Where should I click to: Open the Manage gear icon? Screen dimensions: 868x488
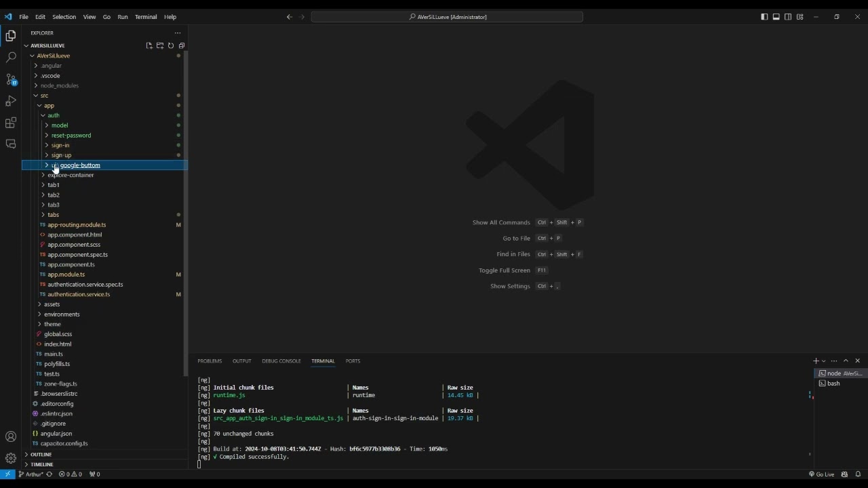pos(11,458)
